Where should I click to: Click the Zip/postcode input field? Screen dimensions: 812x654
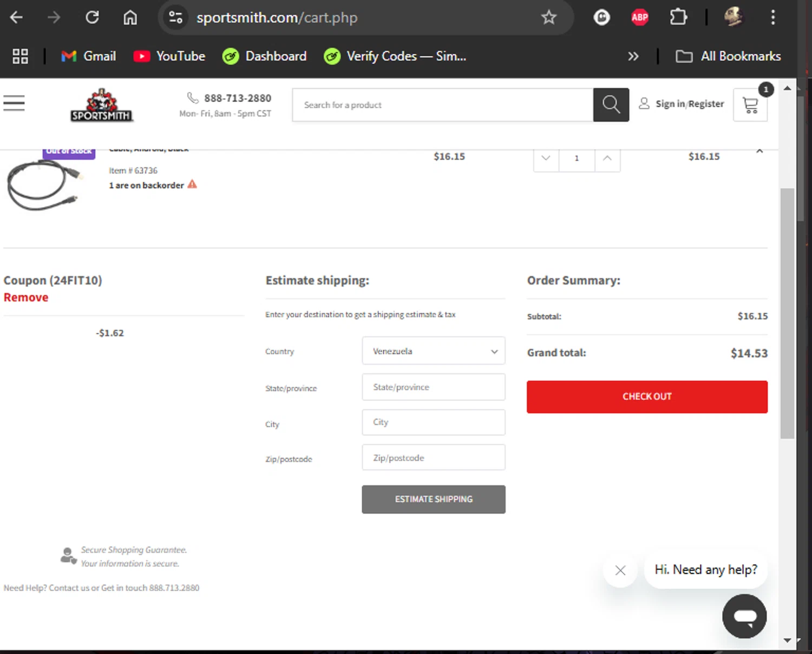point(434,458)
